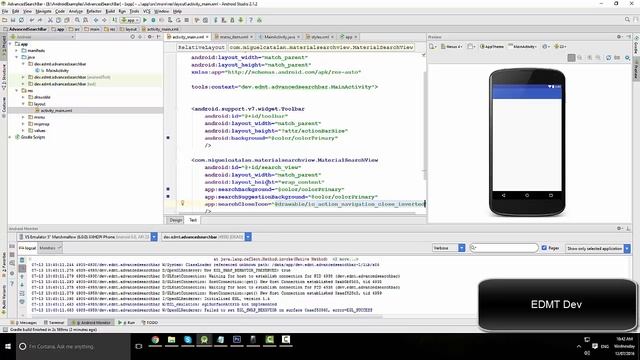The image size is (640, 360).
Task: Click the Find magnifier toolbar icon
Action: (x=77, y=20)
